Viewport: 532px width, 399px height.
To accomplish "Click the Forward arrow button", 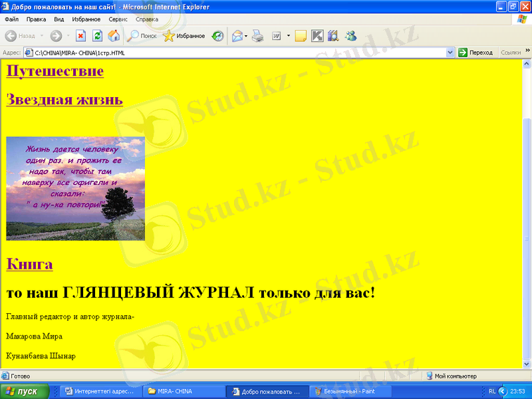I will pos(56,36).
